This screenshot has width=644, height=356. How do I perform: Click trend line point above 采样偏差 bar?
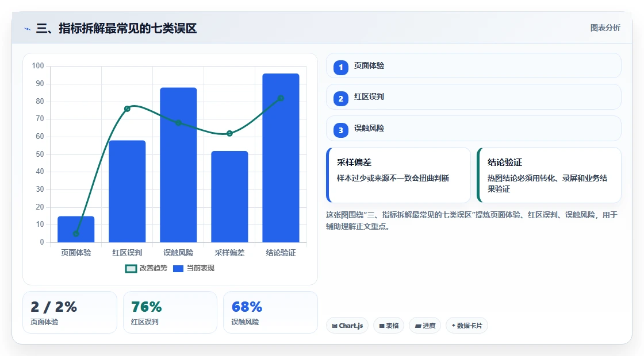coord(229,133)
